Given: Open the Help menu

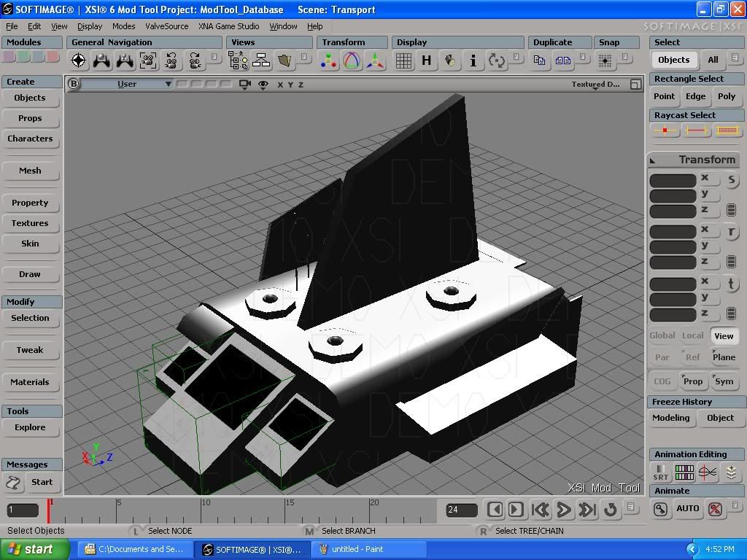Looking at the screenshot, I should point(315,26).
